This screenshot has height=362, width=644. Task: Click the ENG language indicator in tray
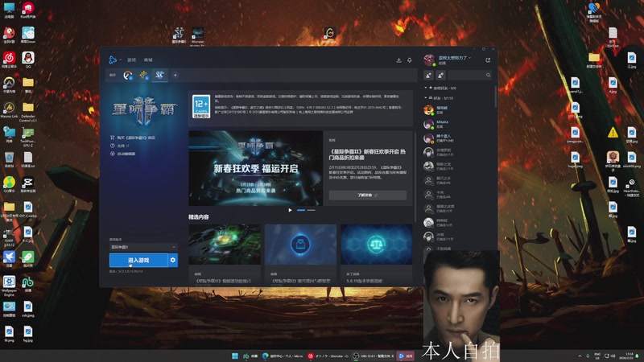(597, 356)
